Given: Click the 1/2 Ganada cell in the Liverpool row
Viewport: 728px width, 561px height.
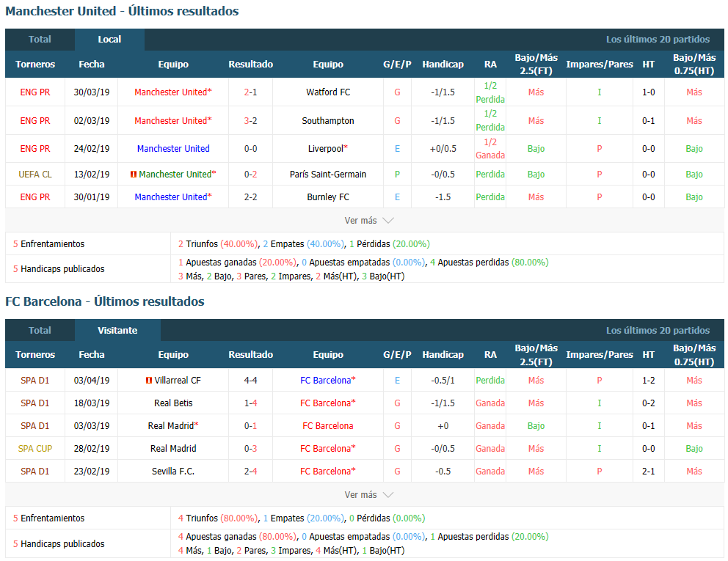Looking at the screenshot, I should pyautogui.click(x=490, y=148).
